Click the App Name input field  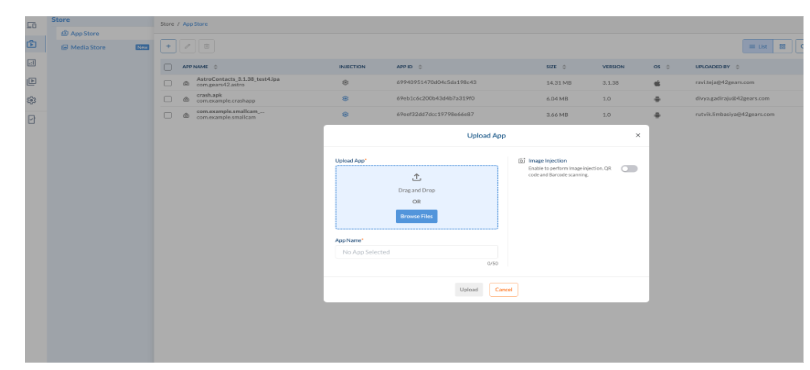click(416, 252)
